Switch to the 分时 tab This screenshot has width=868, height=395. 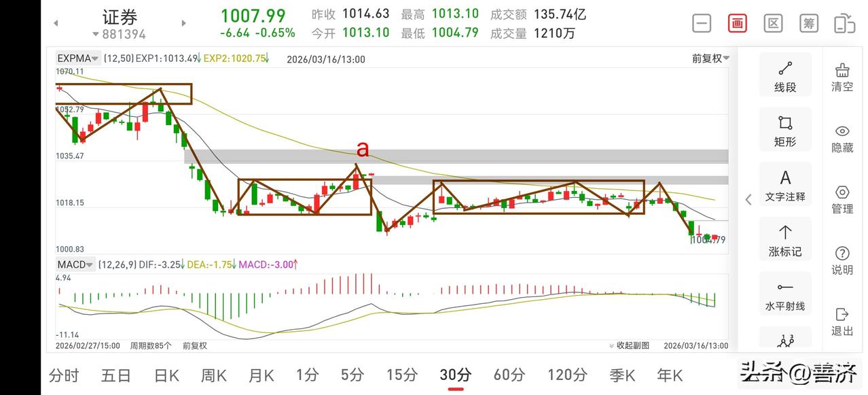(64, 375)
